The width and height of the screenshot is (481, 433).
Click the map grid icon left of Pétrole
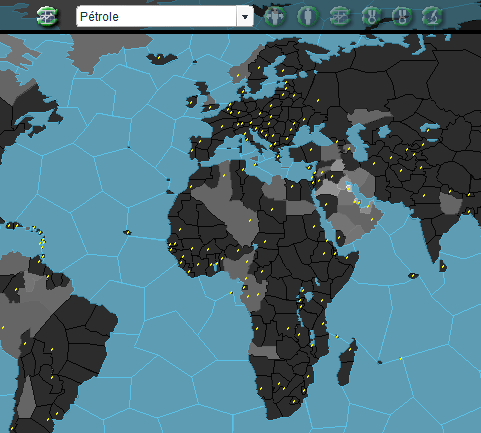tap(47, 16)
